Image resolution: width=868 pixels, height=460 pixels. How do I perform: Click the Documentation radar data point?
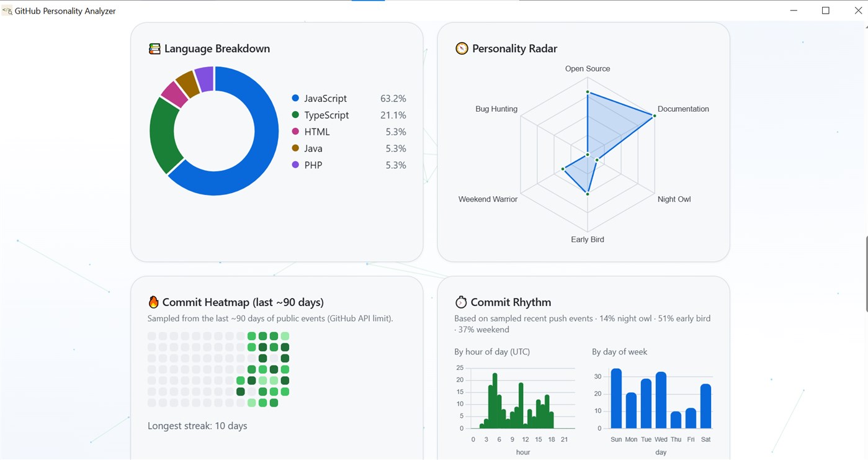[x=655, y=115]
